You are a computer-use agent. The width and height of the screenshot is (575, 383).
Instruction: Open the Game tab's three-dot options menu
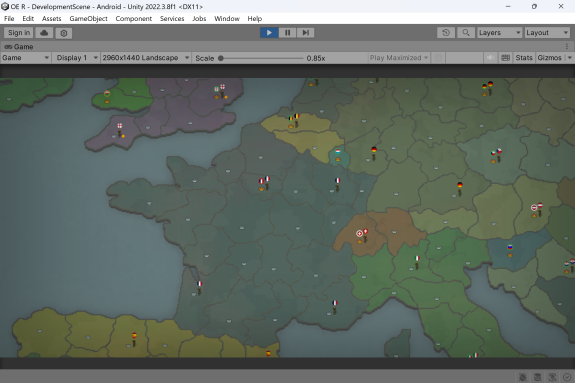click(x=567, y=47)
